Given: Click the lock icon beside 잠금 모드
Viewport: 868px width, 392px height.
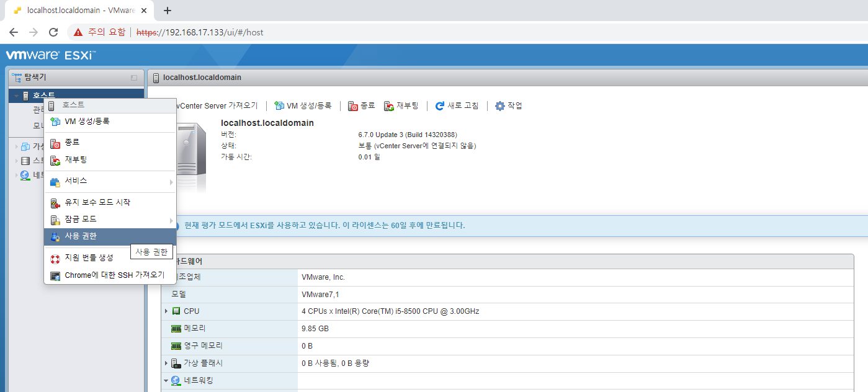Looking at the screenshot, I should click(x=55, y=220).
